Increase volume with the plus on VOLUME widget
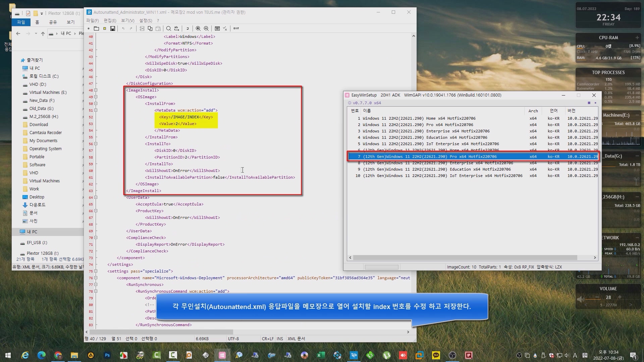644x362 pixels. [620, 297]
